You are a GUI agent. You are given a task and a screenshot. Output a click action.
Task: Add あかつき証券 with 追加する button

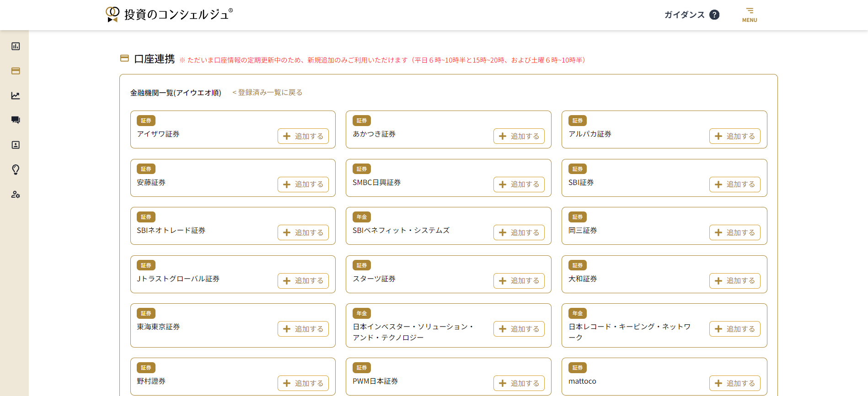519,136
